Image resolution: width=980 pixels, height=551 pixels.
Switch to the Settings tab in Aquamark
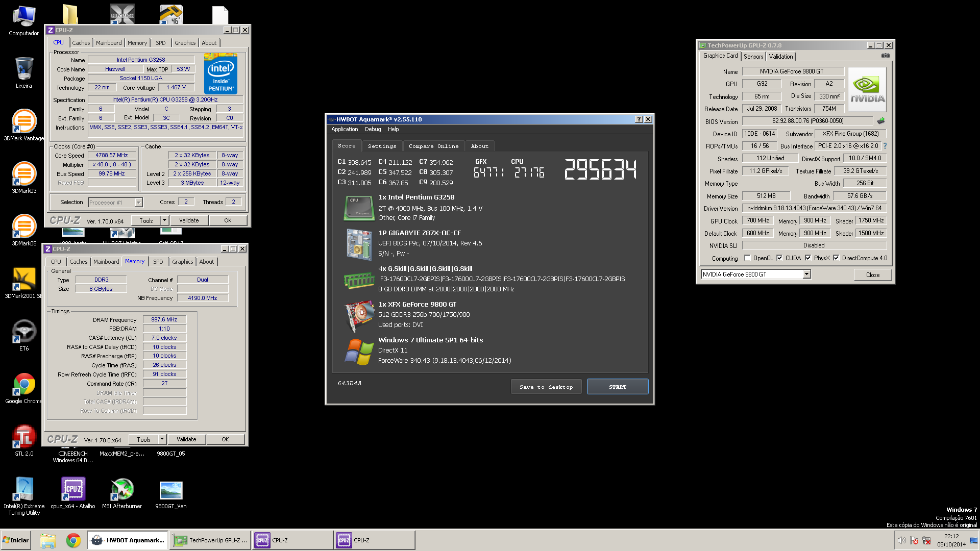click(x=382, y=146)
